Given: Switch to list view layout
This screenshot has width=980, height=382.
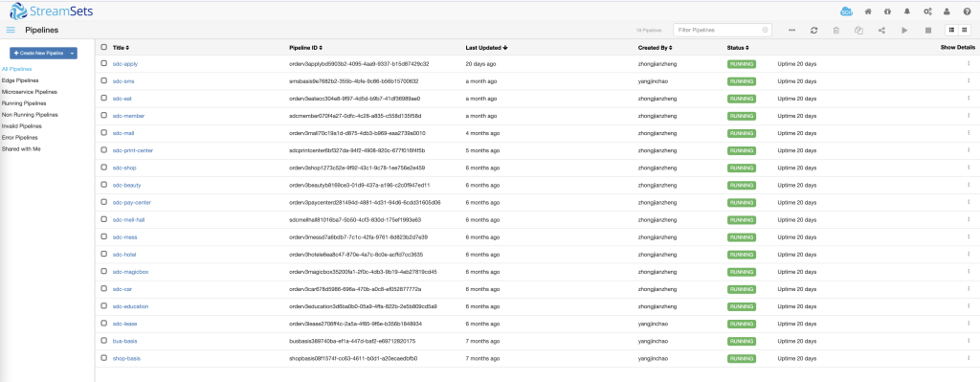Looking at the screenshot, I should pyautogui.click(x=951, y=30).
